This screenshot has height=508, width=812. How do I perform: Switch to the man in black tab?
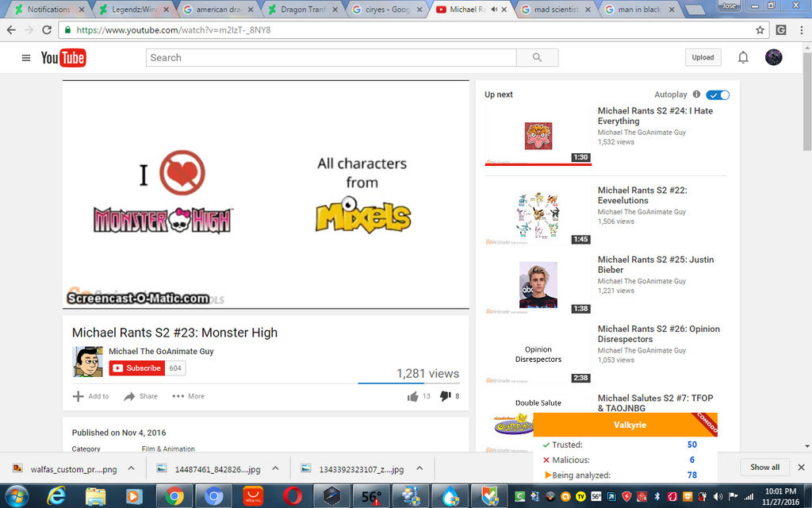[640, 10]
